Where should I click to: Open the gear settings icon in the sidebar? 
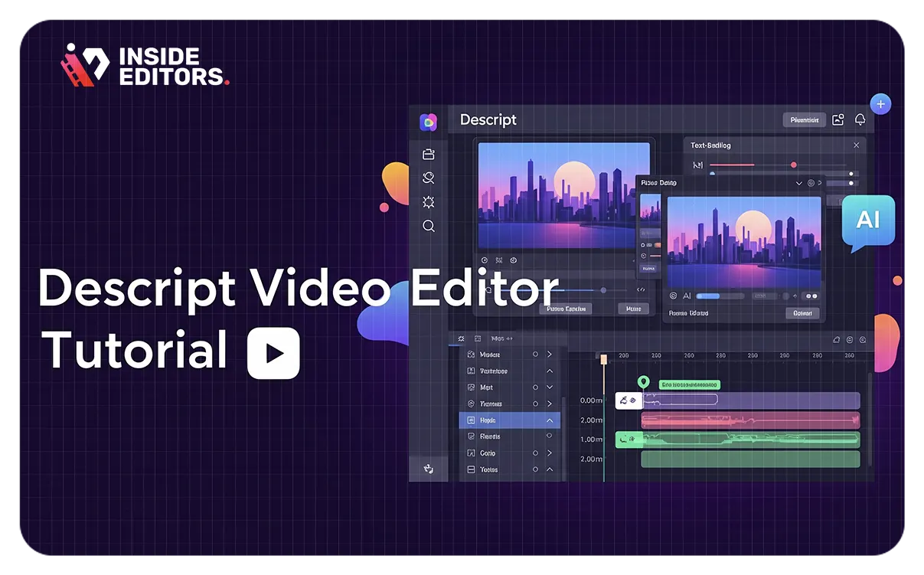click(429, 202)
